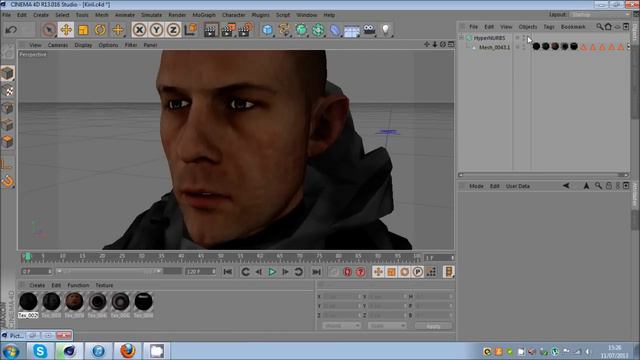640x360 pixels.
Task: Toggle Mesh_0043.1 visibility dots
Action: click(524, 47)
